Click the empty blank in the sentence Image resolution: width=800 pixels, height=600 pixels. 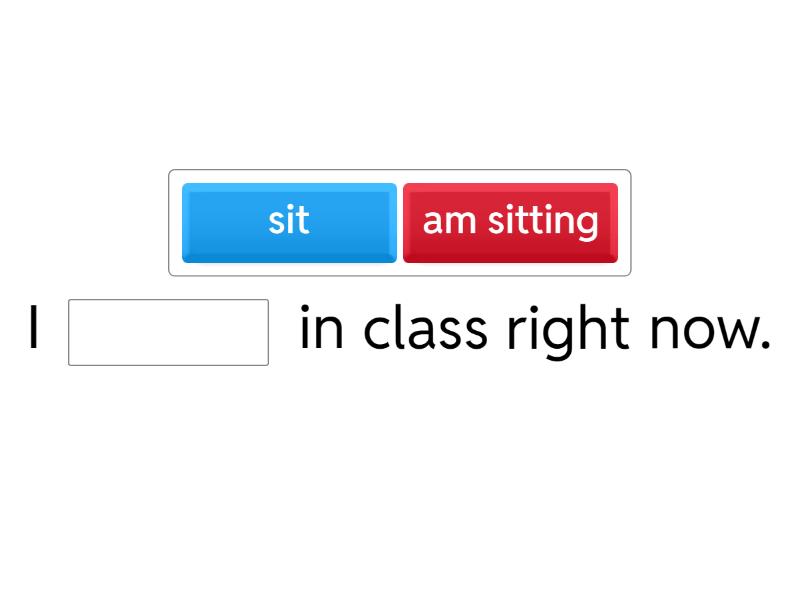click(168, 332)
